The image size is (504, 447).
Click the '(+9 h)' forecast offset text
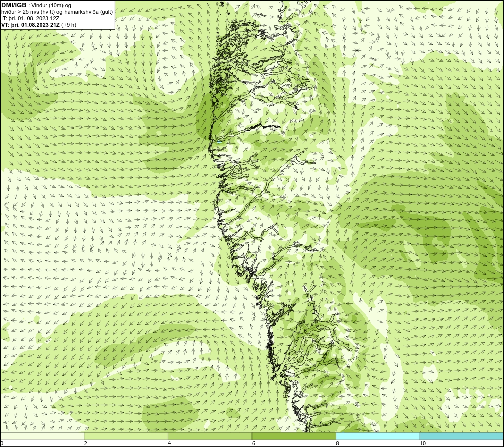[69, 25]
